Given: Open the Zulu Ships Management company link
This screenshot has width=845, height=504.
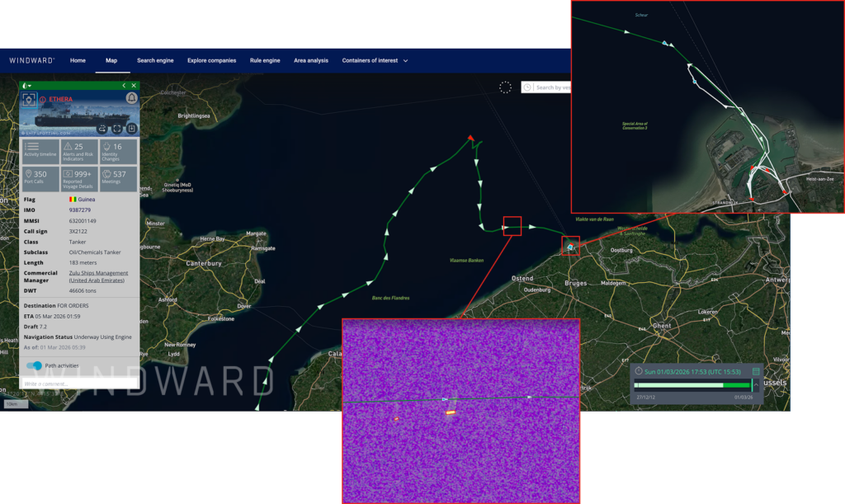Looking at the screenshot, I should (99, 273).
